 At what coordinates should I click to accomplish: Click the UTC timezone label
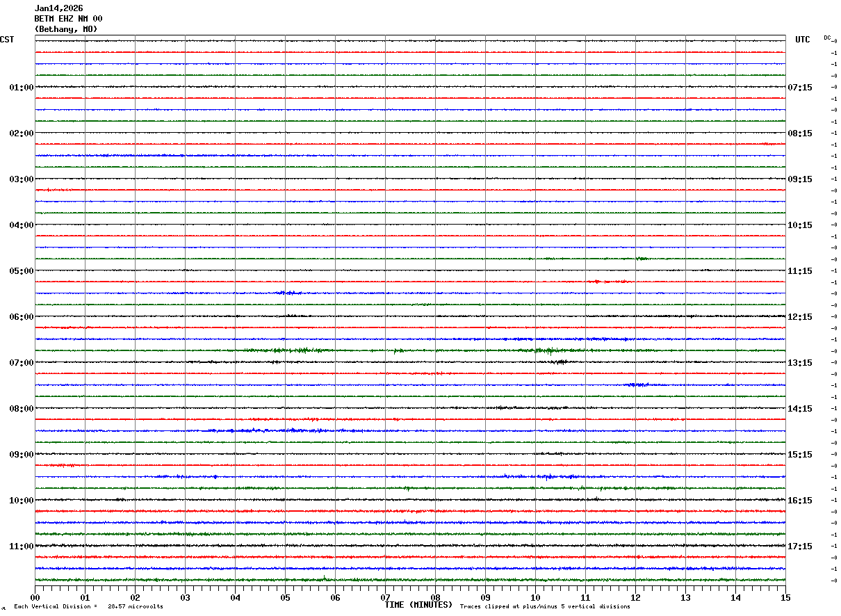(x=803, y=40)
